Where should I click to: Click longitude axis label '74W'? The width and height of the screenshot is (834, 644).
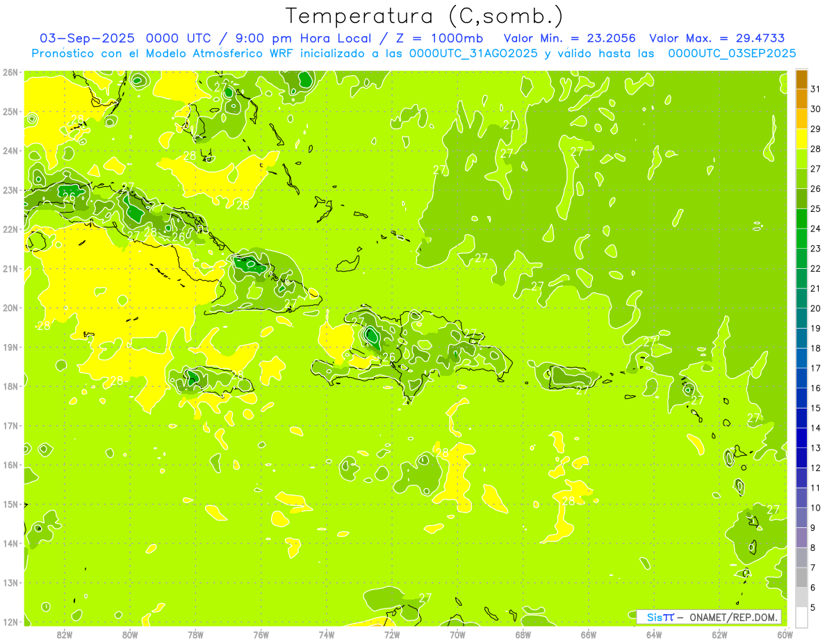327,634
